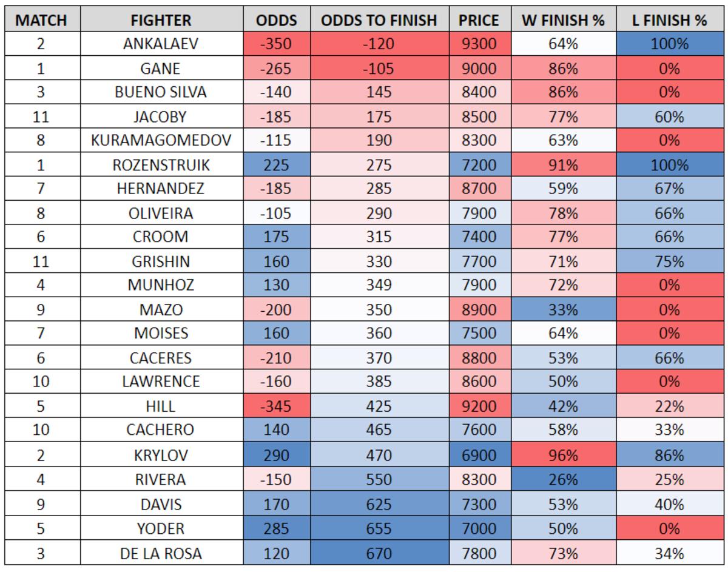Click the BUENO SILVA fighter cell
The width and height of the screenshot is (728, 572).
click(161, 92)
